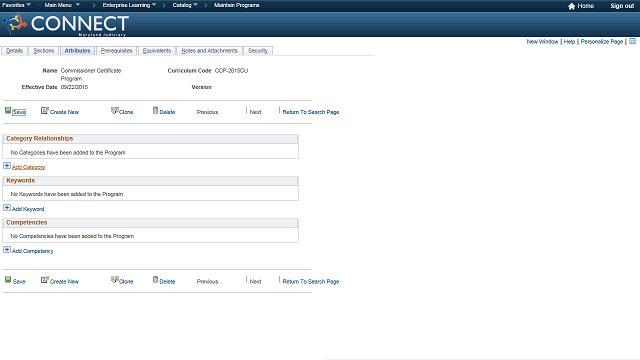Click the top Clone link
This screenshot has height=360, width=640.
click(126, 112)
